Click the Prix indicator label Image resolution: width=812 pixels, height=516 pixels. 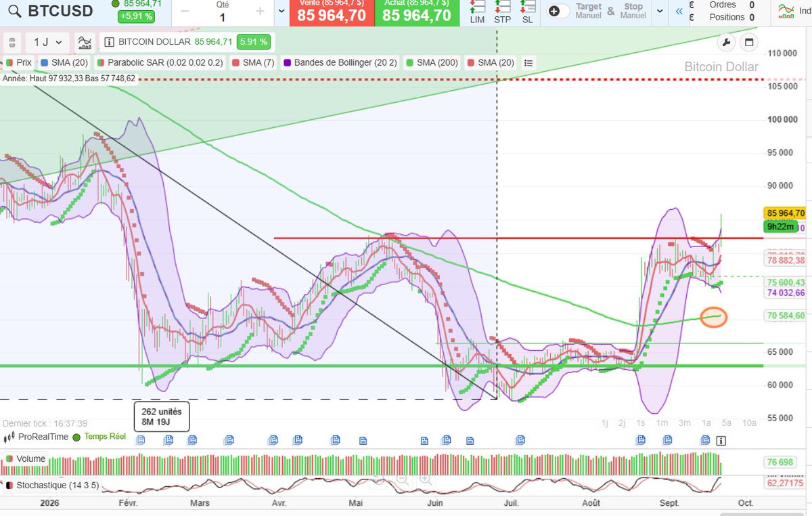click(20, 62)
